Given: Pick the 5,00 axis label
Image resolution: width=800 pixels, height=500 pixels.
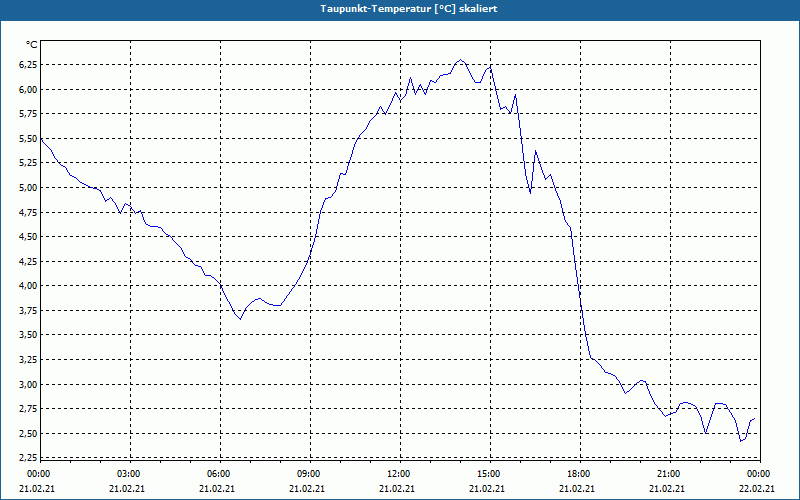Looking at the screenshot, I should pos(28,188).
